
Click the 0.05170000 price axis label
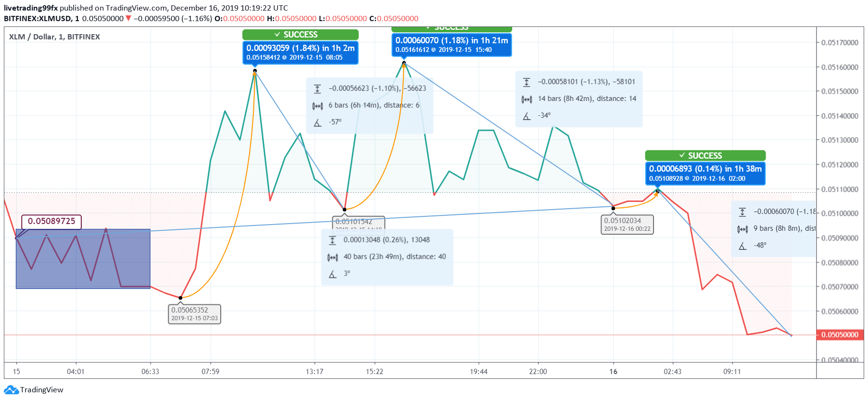click(x=840, y=43)
